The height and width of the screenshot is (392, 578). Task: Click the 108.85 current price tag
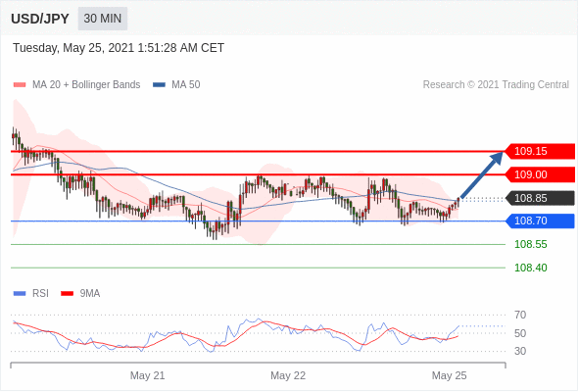(539, 198)
